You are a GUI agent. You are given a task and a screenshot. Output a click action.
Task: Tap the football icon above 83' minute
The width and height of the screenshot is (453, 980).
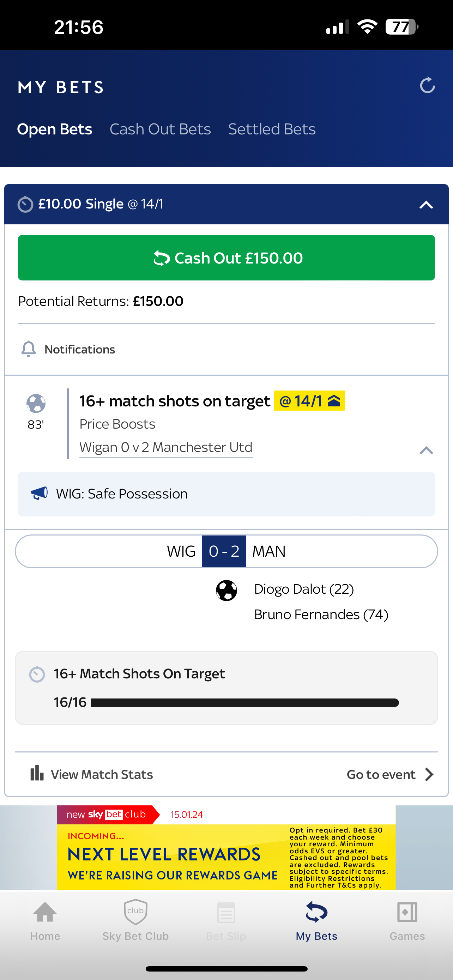click(36, 403)
